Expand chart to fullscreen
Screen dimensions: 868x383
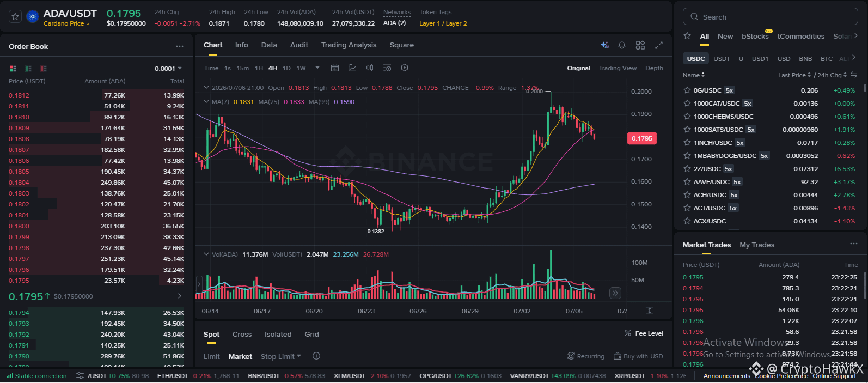[659, 45]
